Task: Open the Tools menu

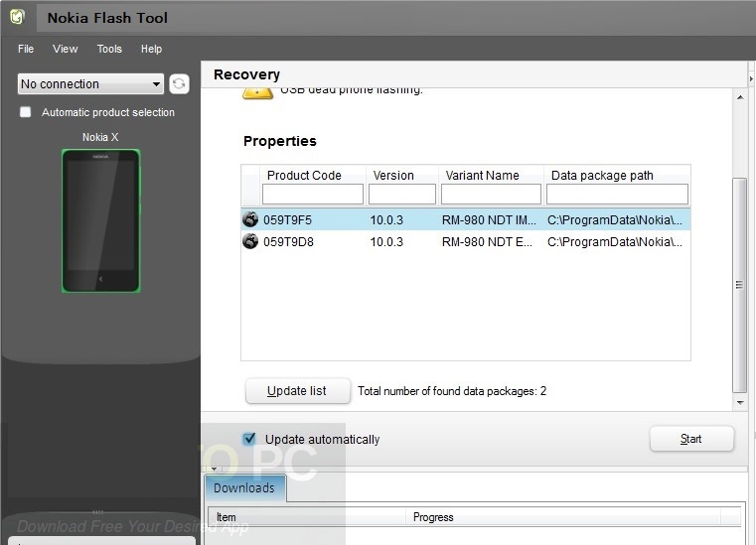Action: [109, 49]
